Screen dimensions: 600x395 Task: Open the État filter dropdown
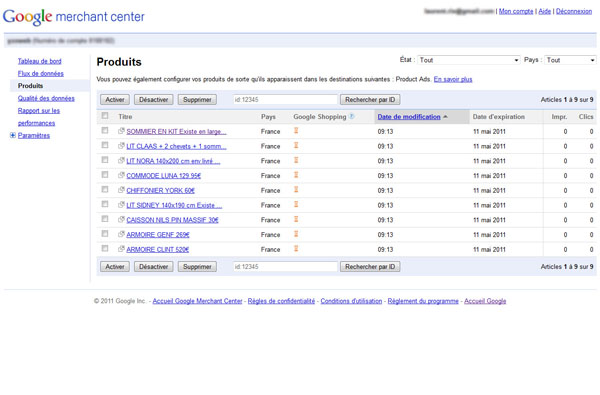[469, 60]
